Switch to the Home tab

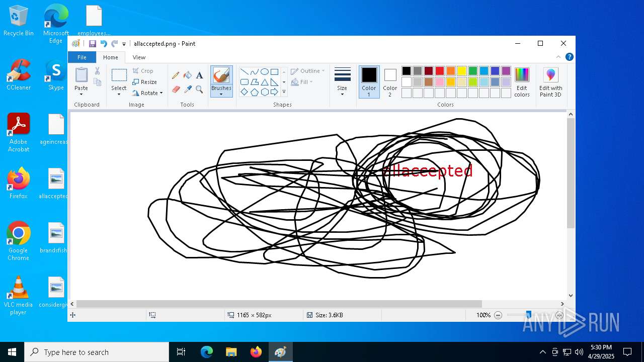(x=111, y=57)
